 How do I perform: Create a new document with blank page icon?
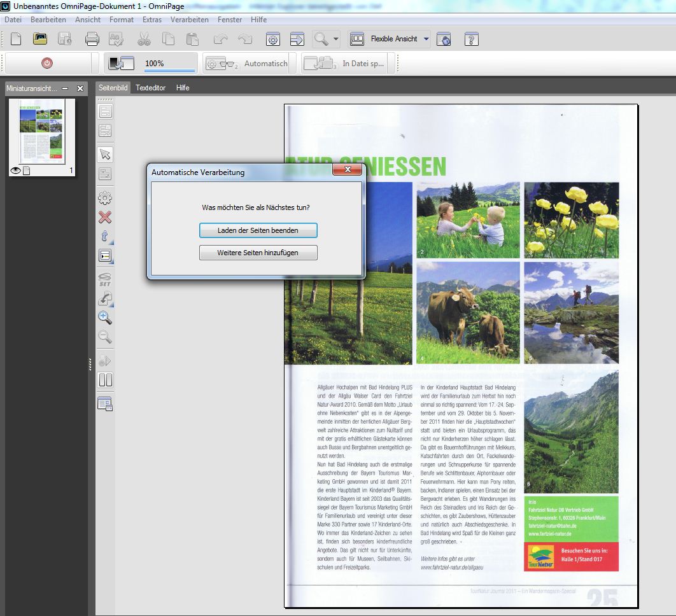point(16,39)
